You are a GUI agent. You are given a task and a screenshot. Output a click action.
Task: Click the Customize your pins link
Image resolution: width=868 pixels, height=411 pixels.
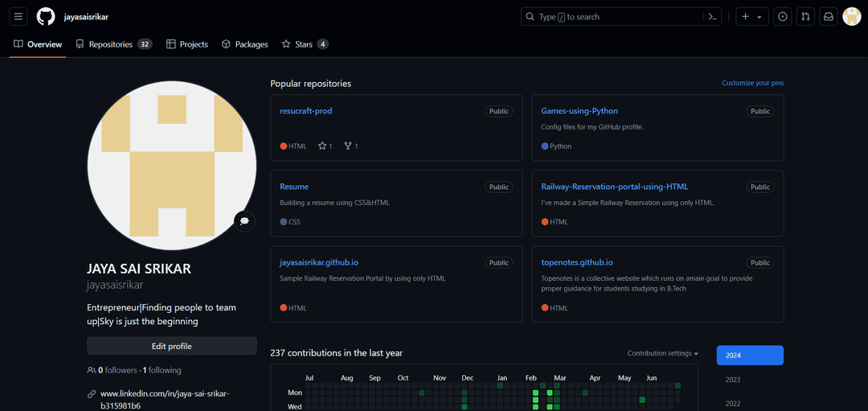752,83
